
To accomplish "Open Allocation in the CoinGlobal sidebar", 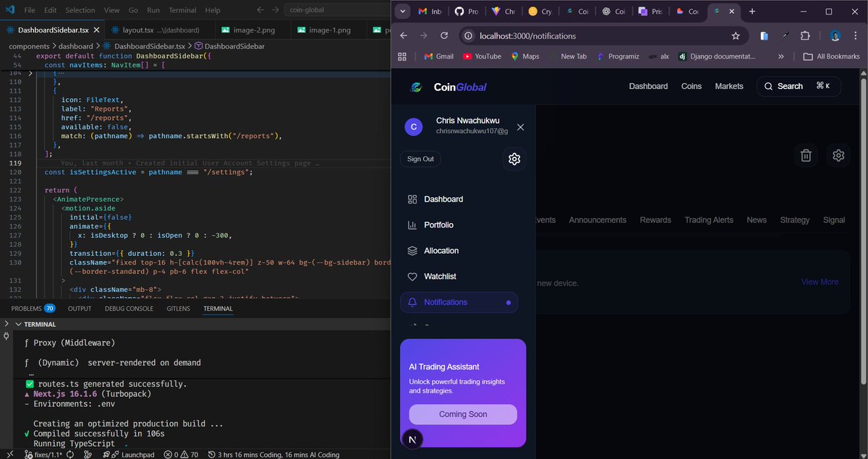I will pos(459,251).
